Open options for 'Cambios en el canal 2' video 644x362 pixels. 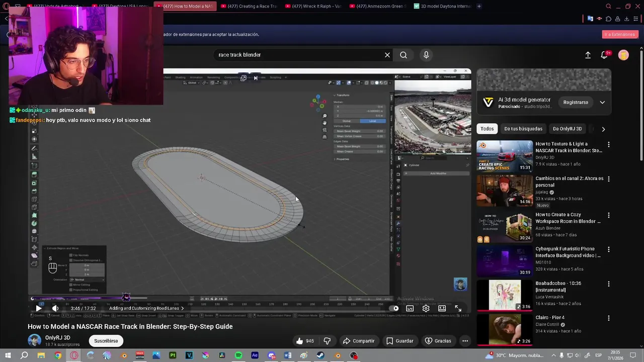tap(609, 179)
